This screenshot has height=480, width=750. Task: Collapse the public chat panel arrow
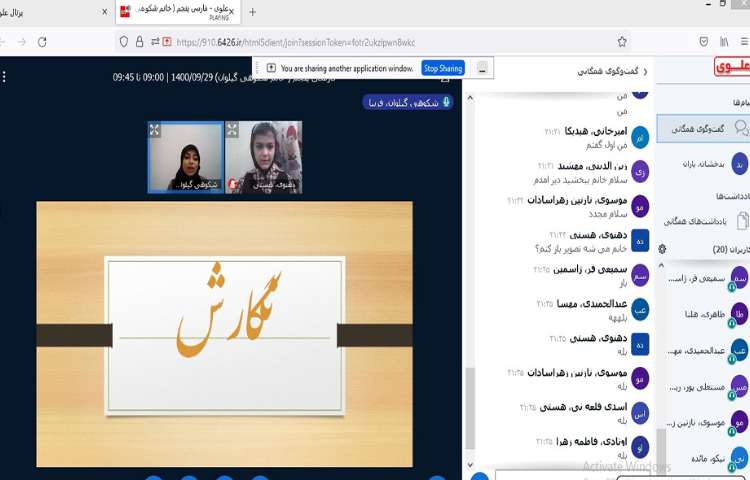point(645,72)
